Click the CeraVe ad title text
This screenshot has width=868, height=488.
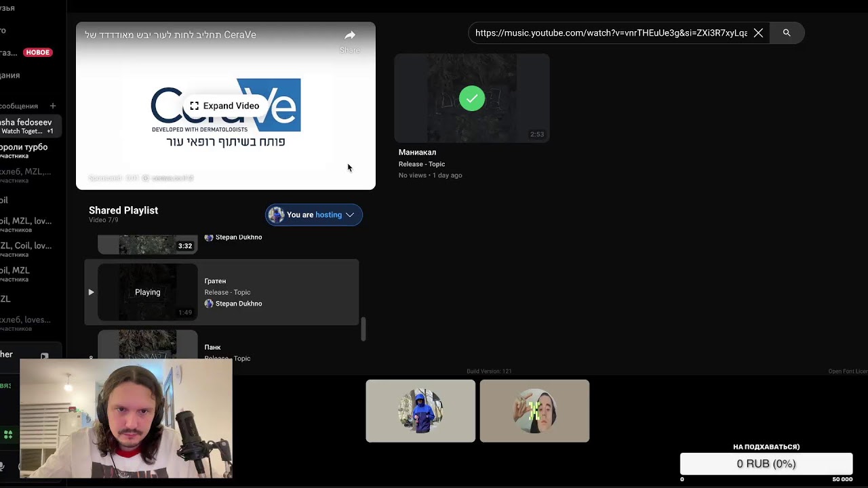170,35
